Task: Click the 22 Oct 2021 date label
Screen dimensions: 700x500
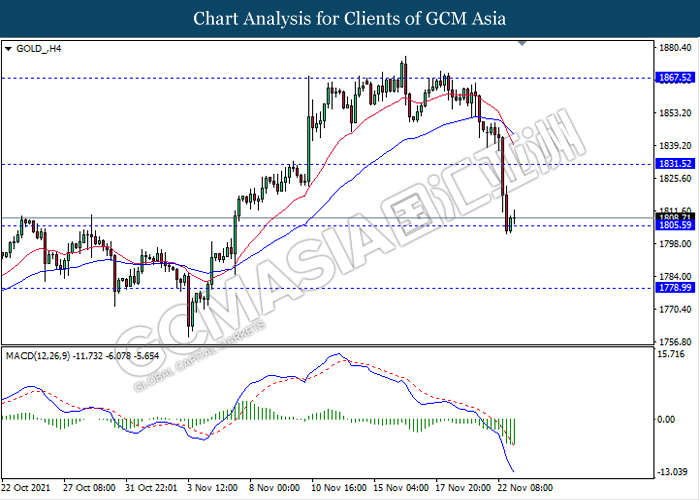Action: tap(26, 487)
